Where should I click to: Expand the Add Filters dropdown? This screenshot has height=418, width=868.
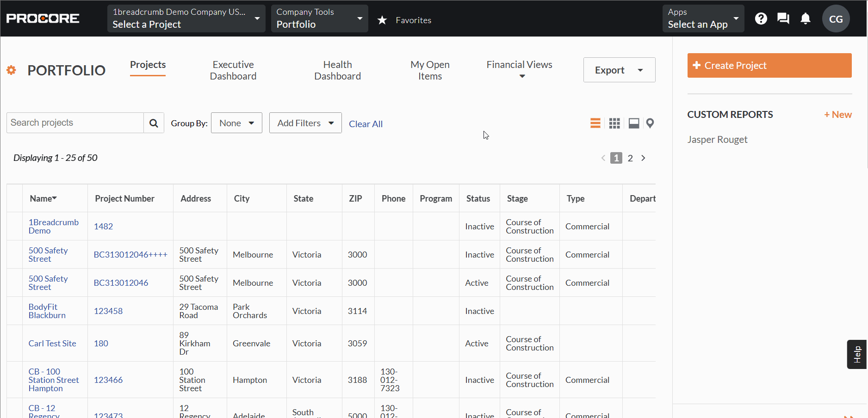tap(305, 123)
